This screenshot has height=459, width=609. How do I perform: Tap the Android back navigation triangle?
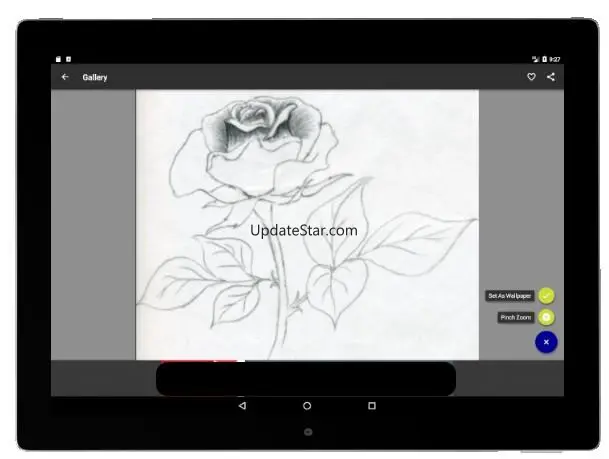click(x=242, y=406)
